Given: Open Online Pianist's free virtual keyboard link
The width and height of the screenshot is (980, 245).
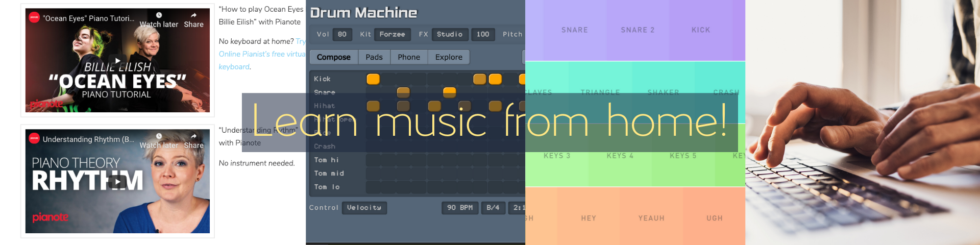Looking at the screenshot, I should 262,54.
